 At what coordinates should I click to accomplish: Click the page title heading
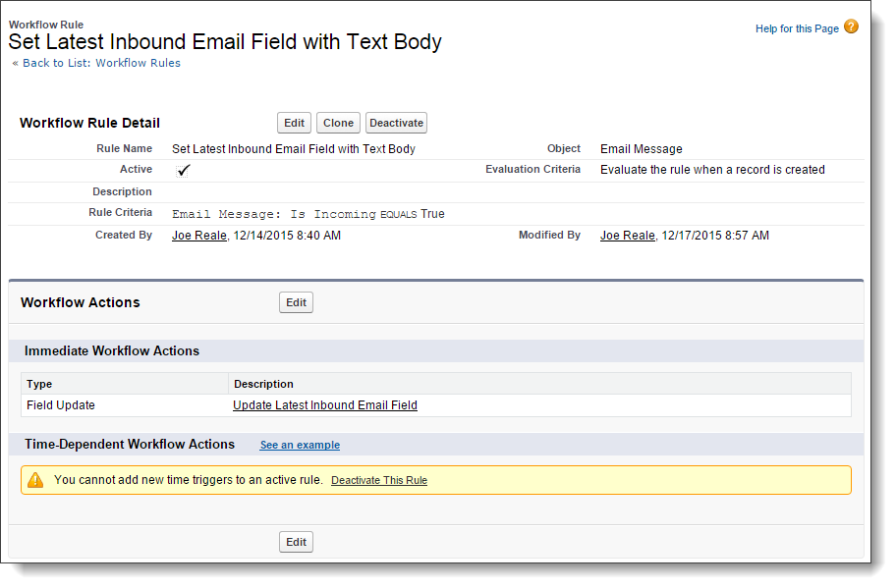(225, 41)
